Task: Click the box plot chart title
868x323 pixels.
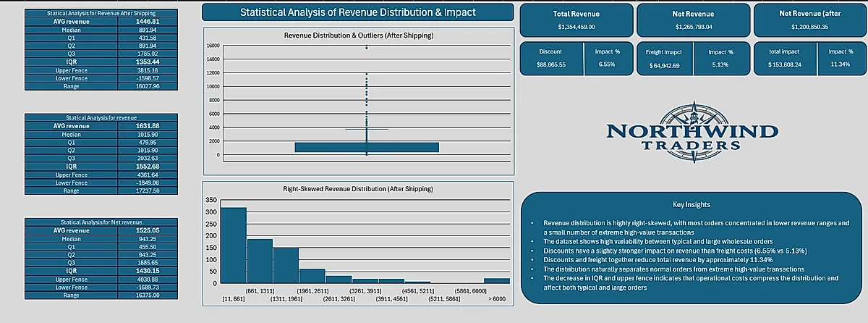Action: tap(359, 35)
